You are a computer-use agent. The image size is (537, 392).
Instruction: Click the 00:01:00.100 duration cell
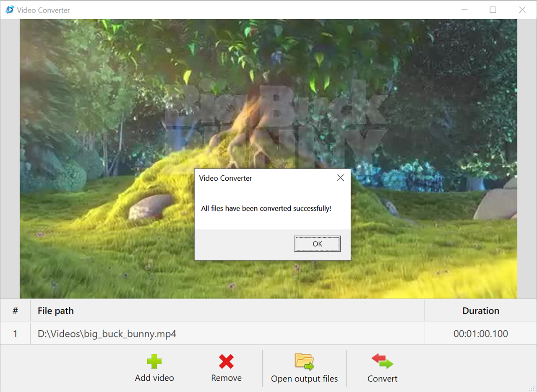(x=480, y=334)
